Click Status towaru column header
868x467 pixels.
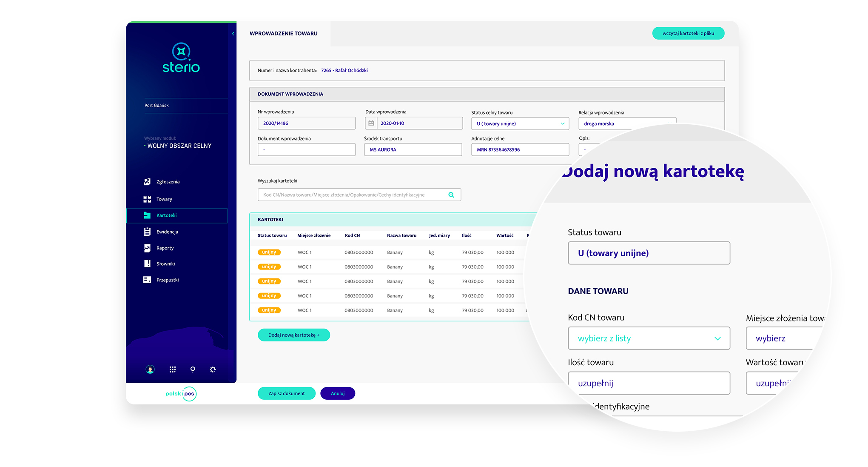272,235
